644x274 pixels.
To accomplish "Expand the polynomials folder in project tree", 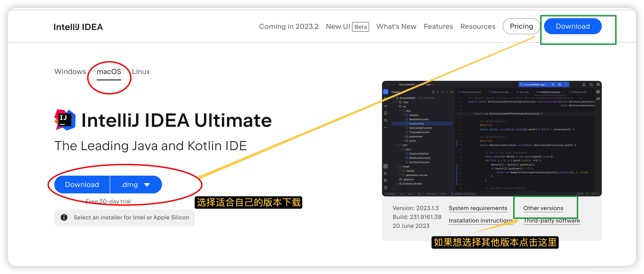I will coord(404,137).
